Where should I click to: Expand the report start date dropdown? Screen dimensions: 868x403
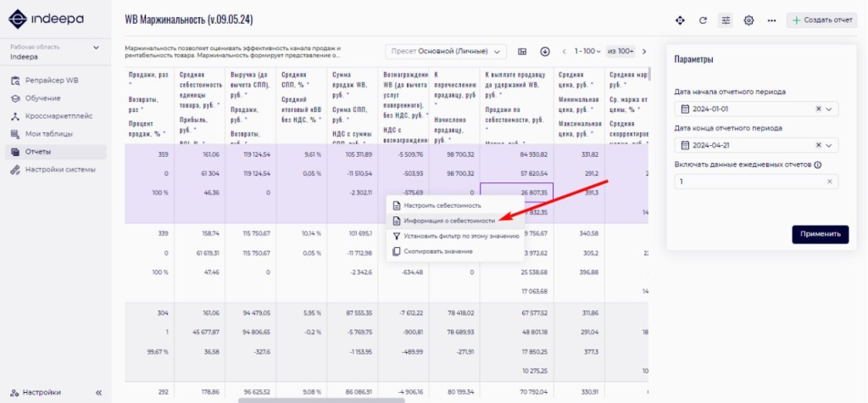tap(830, 109)
